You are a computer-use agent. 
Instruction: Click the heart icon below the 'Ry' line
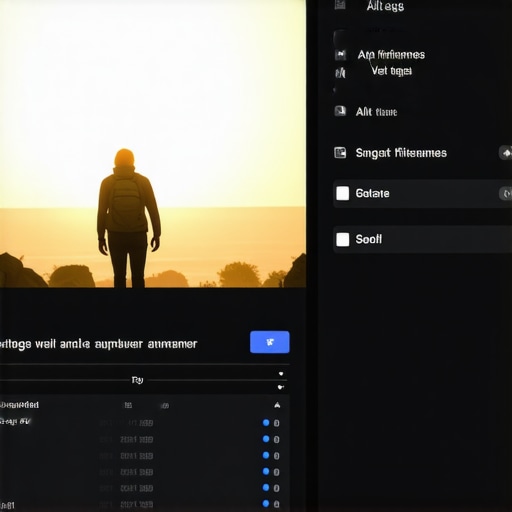(x=281, y=387)
